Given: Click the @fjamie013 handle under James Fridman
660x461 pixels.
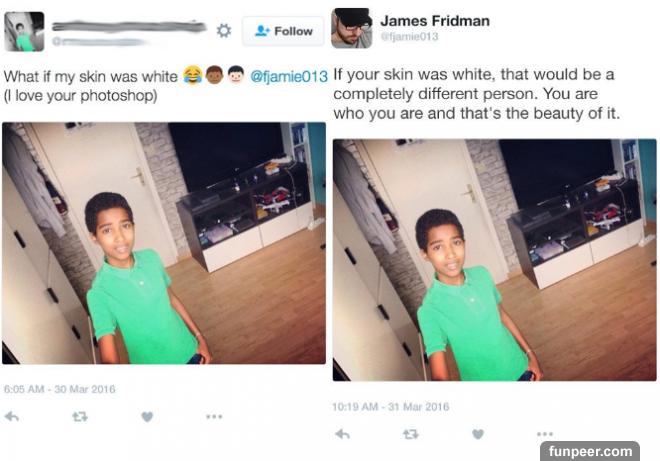Looking at the screenshot, I should [x=410, y=37].
